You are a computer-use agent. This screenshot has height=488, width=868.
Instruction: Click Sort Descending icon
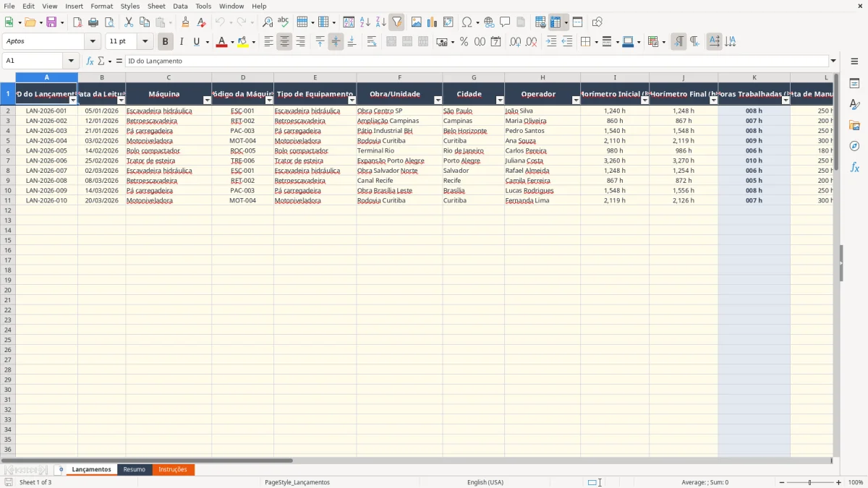tap(380, 22)
